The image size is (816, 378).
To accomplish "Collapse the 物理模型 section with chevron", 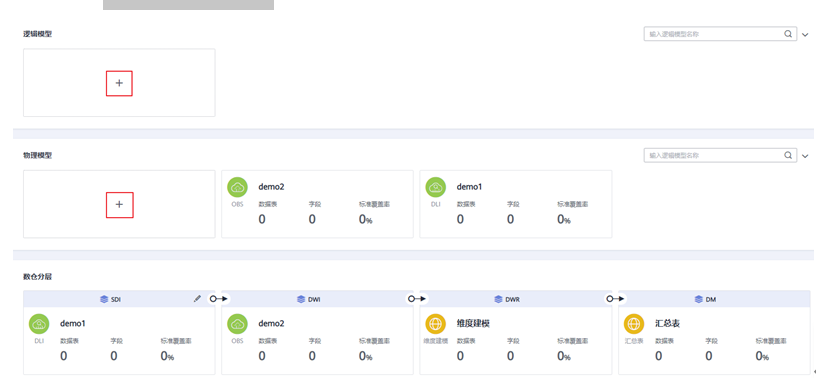I will click(x=806, y=156).
